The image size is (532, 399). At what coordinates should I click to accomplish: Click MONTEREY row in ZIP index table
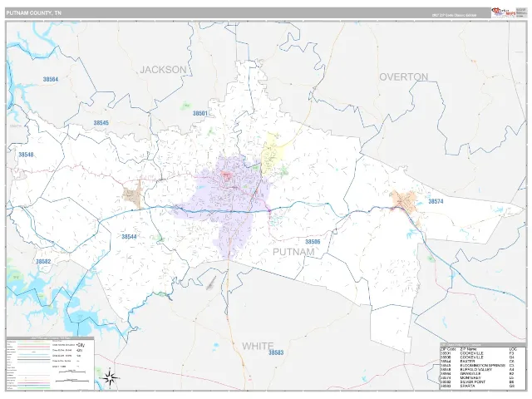point(478,377)
